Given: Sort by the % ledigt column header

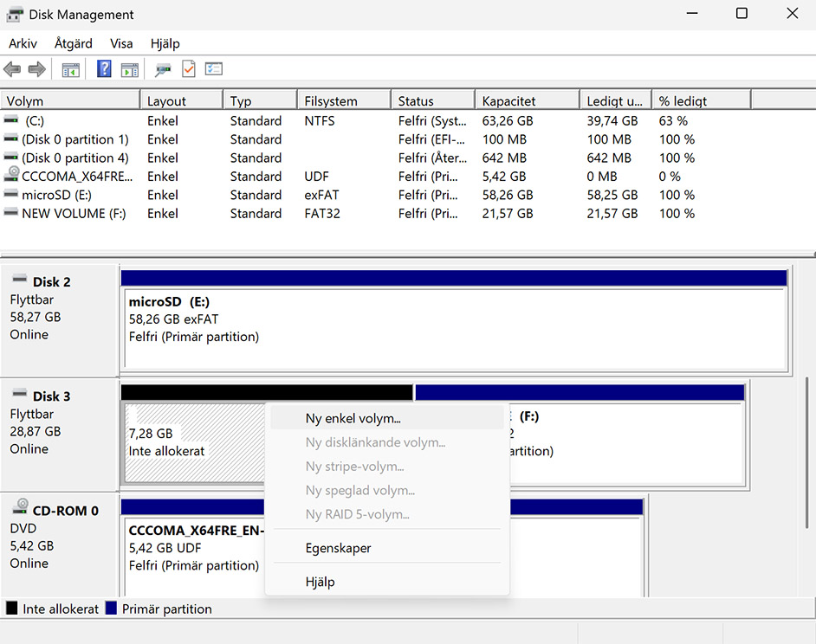Looking at the screenshot, I should click(702, 100).
